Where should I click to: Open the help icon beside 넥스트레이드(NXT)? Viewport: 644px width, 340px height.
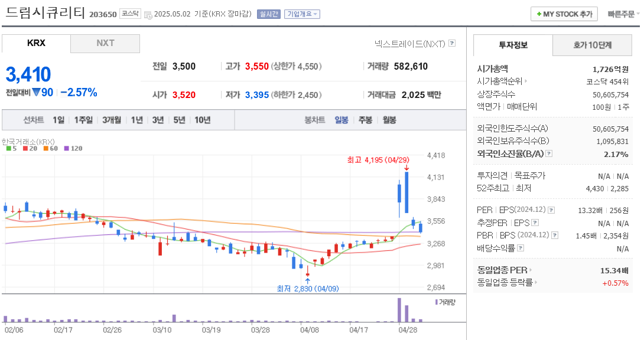pos(452,44)
